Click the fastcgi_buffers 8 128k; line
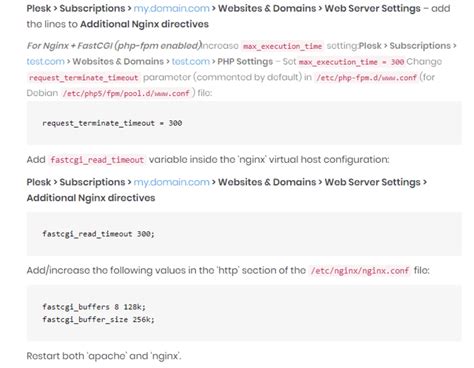 point(94,307)
